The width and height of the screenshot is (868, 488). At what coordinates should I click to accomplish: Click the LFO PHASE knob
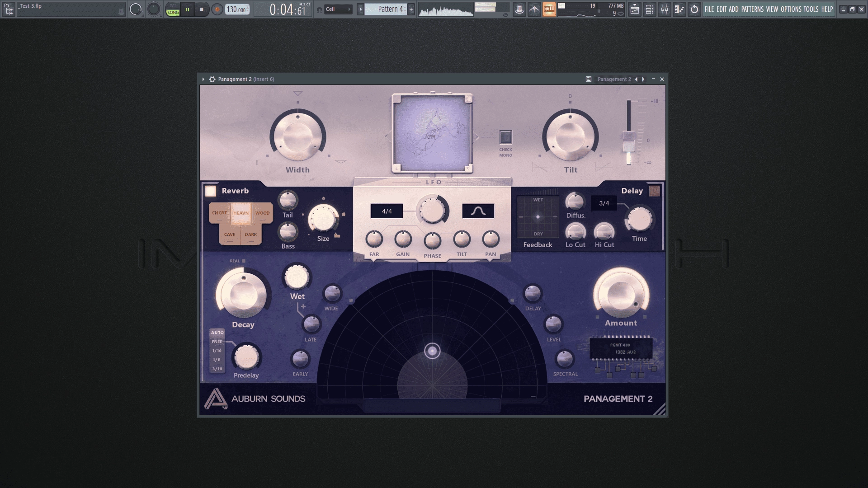[432, 241]
